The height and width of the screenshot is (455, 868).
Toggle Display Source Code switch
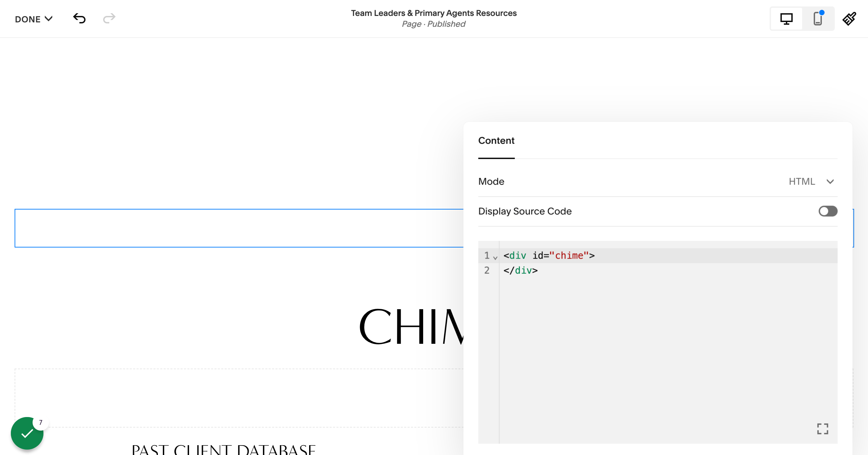point(828,211)
